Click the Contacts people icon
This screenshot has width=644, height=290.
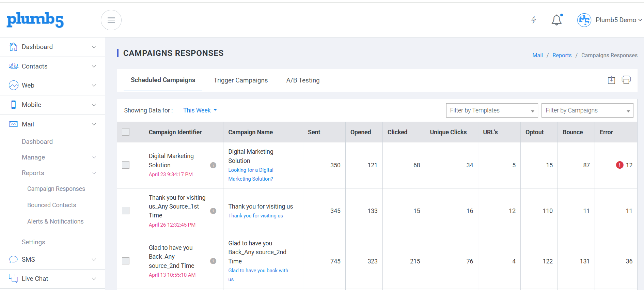point(13,66)
